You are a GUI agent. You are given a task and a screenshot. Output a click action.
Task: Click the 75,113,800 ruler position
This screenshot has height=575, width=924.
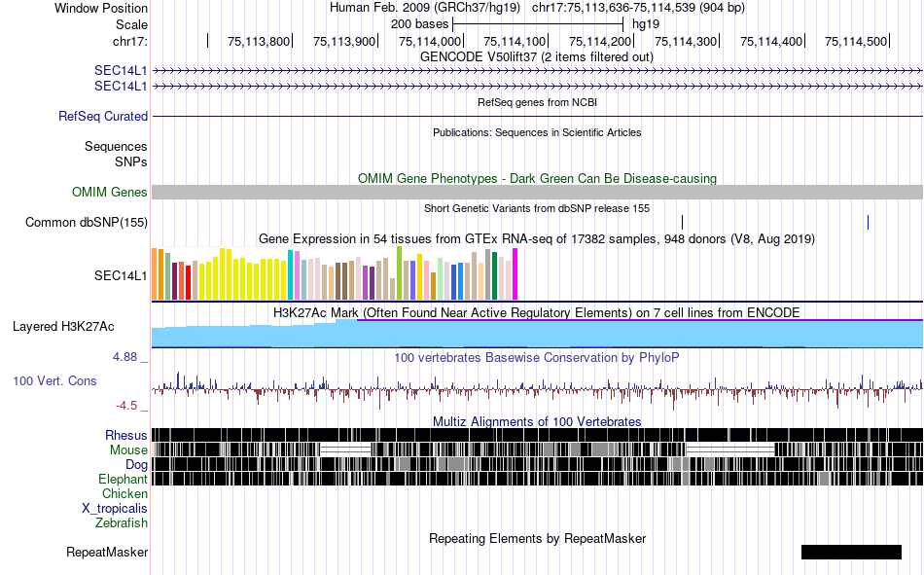point(259,41)
